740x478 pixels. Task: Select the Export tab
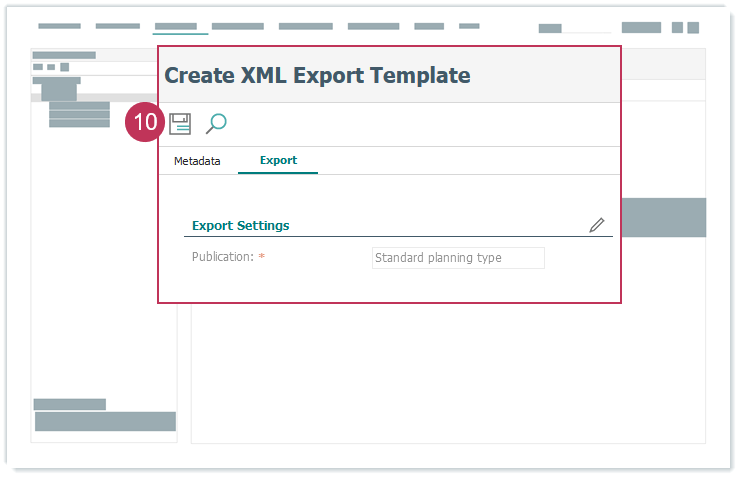click(x=278, y=160)
